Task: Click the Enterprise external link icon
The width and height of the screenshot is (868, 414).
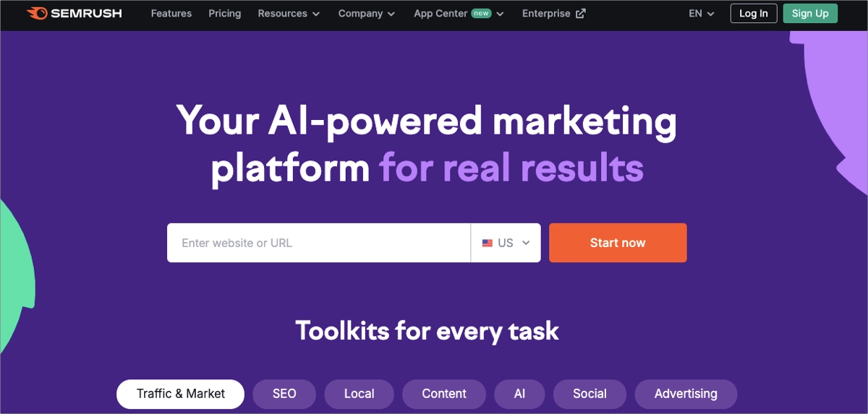Action: (580, 14)
